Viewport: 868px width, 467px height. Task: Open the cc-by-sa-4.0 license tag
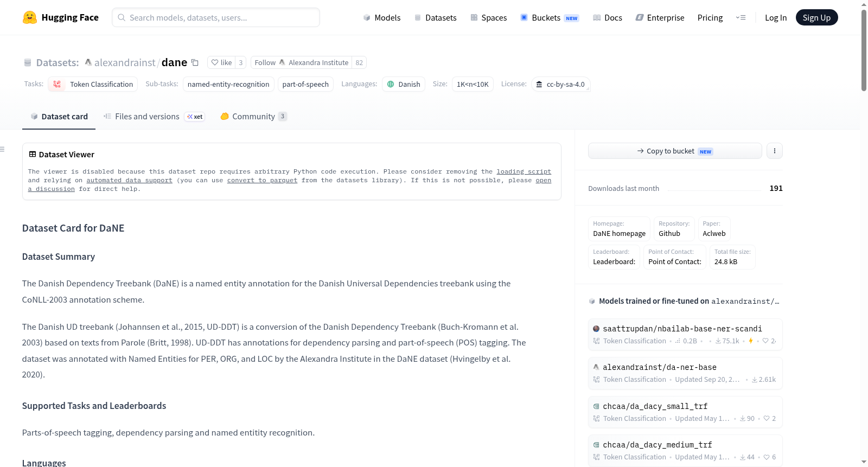pyautogui.click(x=560, y=84)
